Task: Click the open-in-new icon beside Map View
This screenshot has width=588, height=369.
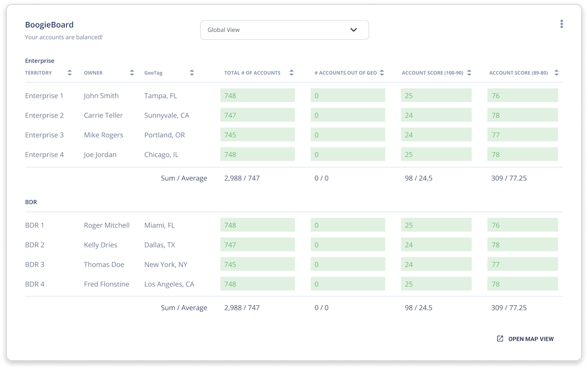Action: pos(500,339)
